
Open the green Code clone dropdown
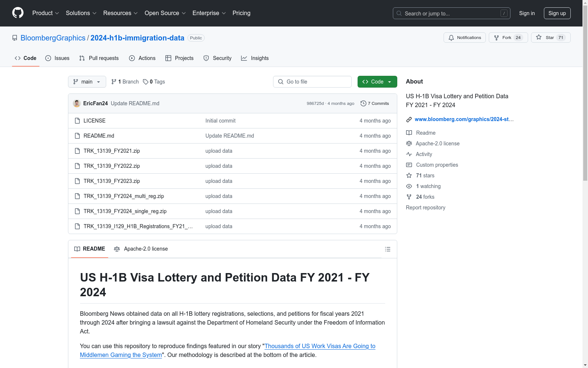377,82
